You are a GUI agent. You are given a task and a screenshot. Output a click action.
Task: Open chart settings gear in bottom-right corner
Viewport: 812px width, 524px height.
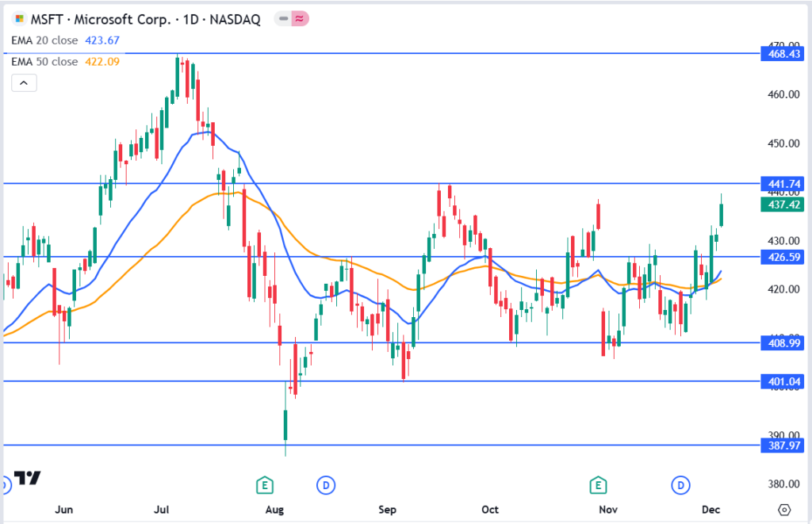tap(784, 509)
